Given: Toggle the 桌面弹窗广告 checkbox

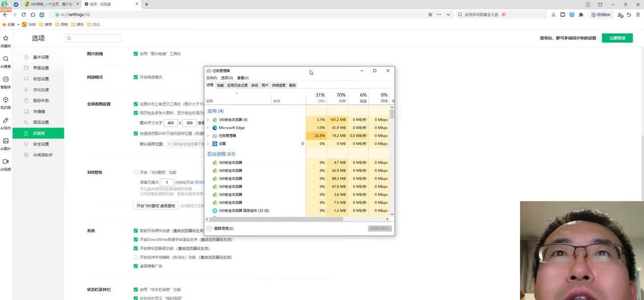Looking at the screenshot, I should [x=136, y=266].
